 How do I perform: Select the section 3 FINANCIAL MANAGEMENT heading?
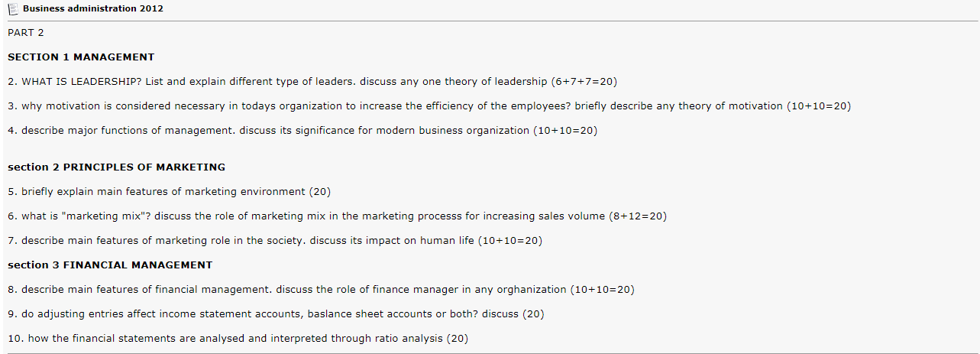click(x=110, y=265)
